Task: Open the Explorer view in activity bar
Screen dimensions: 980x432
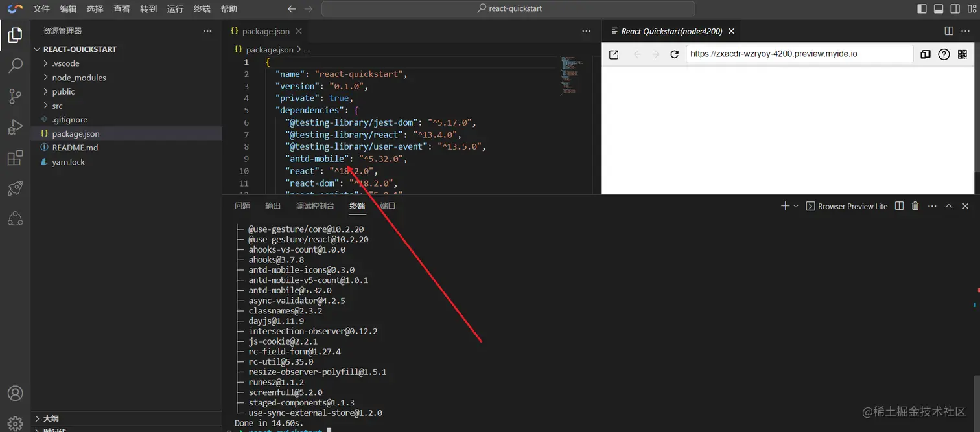Action: point(15,34)
